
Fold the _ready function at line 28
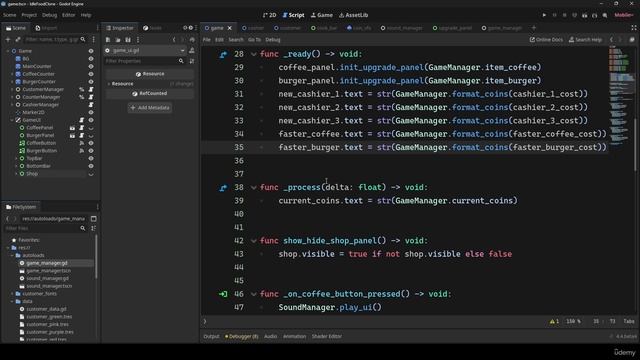(253, 54)
